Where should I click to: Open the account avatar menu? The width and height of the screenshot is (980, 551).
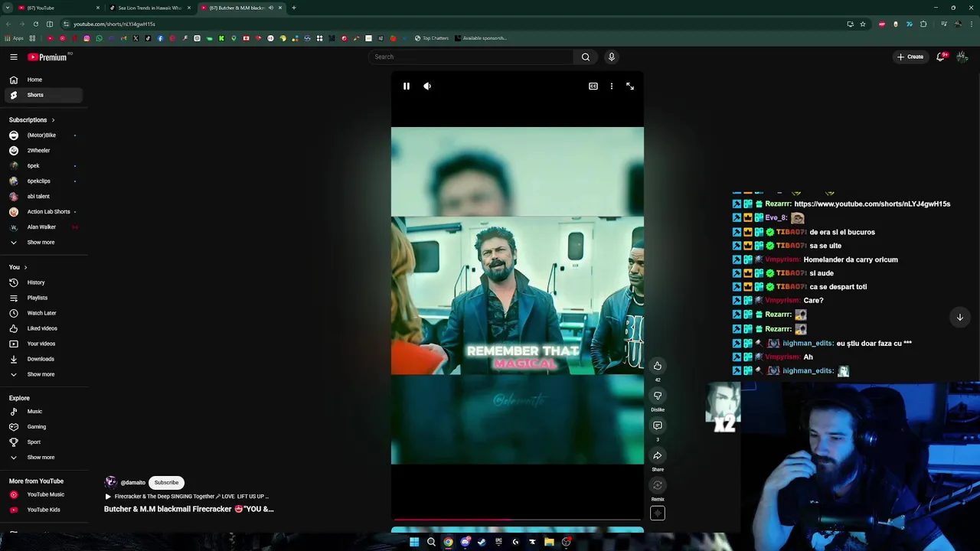[x=962, y=57]
